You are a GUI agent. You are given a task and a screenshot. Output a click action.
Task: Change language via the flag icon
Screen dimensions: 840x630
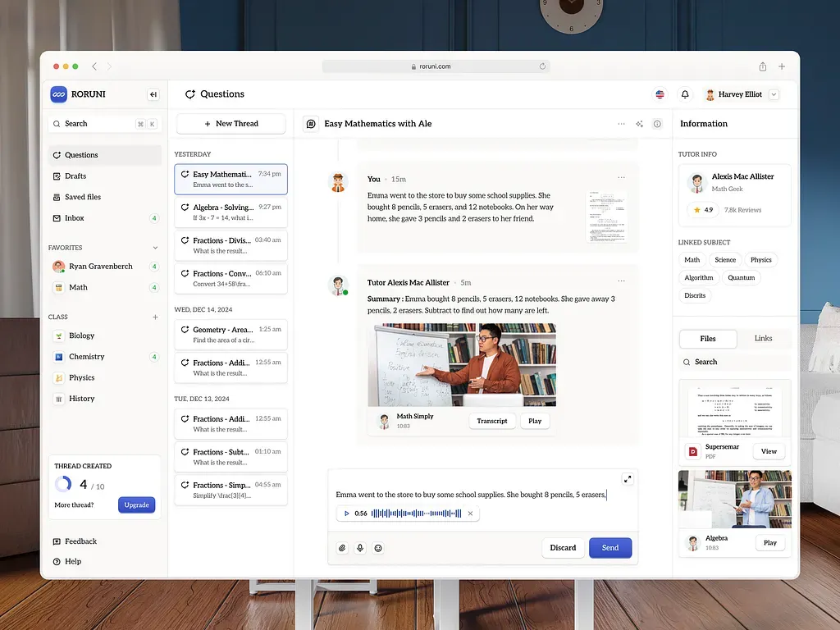660,94
